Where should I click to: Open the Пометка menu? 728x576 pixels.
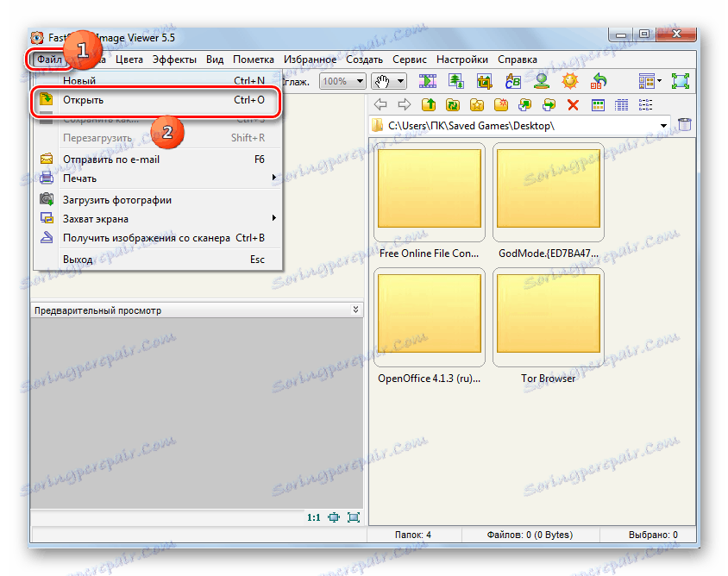(254, 59)
